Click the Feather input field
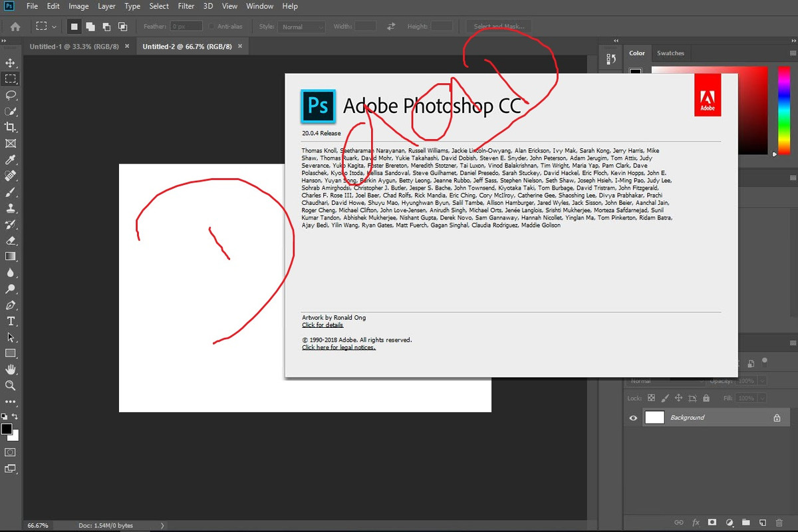Viewport: 798px width, 532px height. [187, 27]
